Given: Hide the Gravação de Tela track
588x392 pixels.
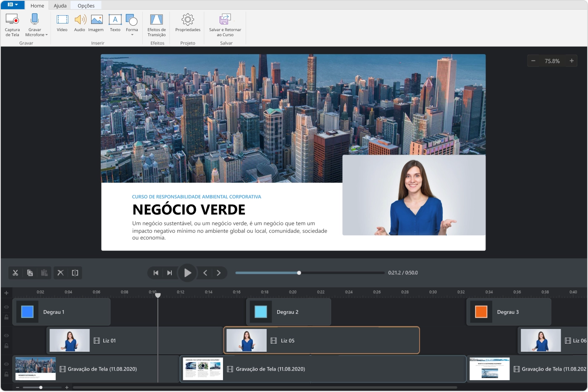Looking at the screenshot, I should (x=6, y=364).
